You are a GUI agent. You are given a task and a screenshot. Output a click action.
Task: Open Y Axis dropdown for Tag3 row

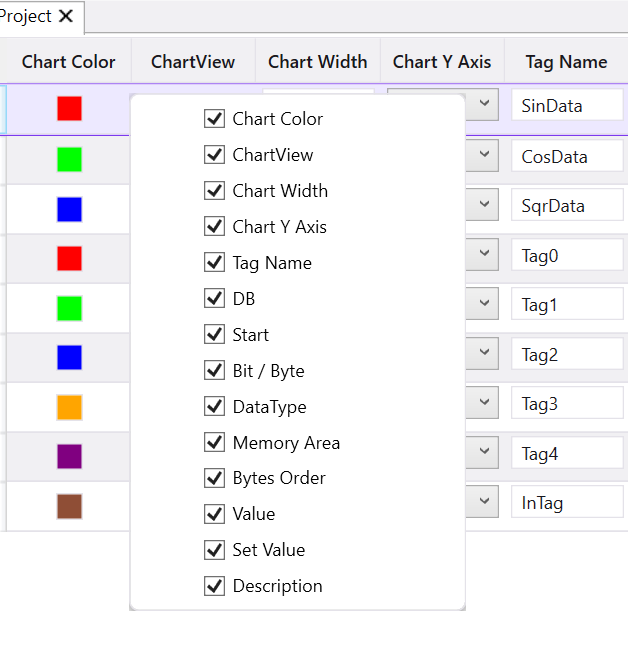click(x=484, y=403)
